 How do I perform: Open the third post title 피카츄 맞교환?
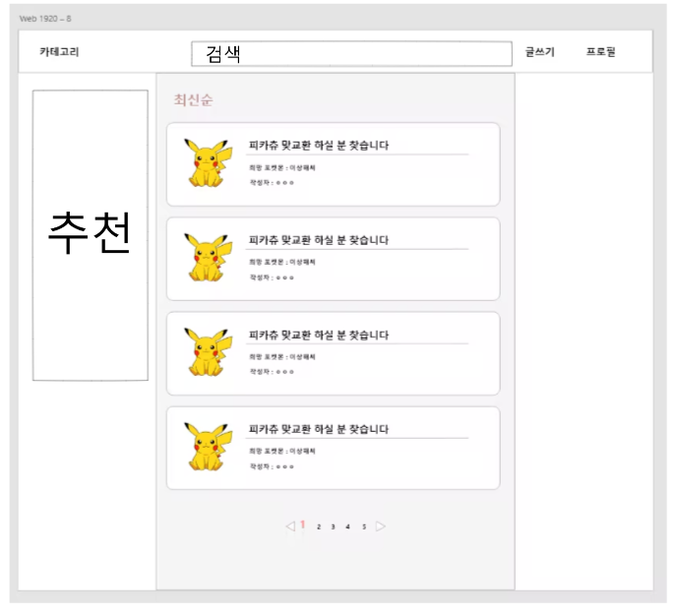pos(319,335)
